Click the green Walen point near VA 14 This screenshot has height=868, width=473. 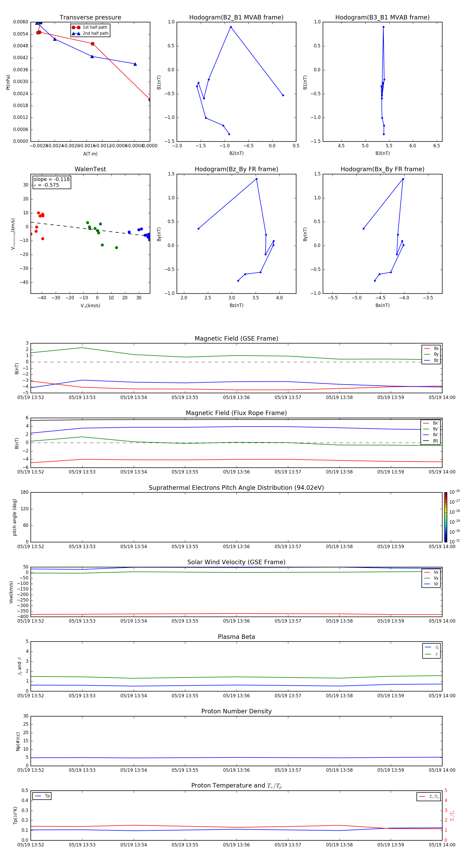click(116, 248)
